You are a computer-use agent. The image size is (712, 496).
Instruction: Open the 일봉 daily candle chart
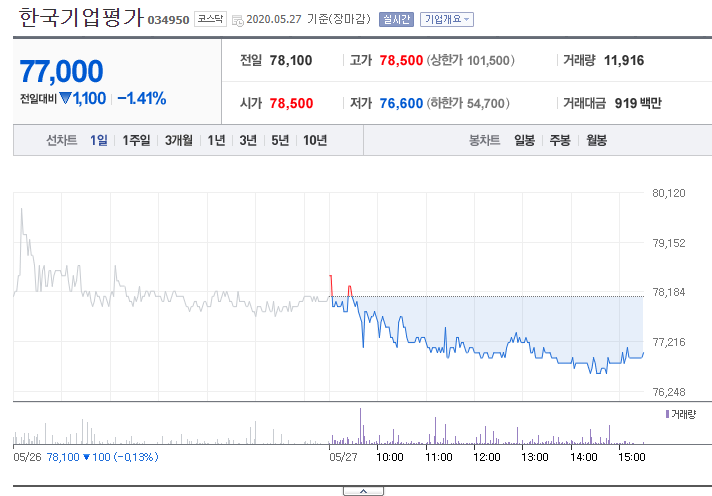point(524,140)
